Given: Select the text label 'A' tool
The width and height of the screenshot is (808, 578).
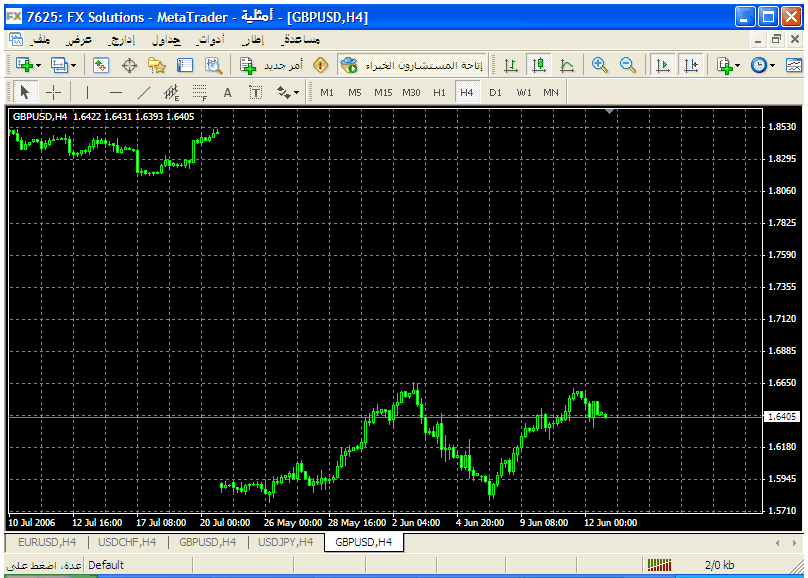Looking at the screenshot, I should coord(227,93).
